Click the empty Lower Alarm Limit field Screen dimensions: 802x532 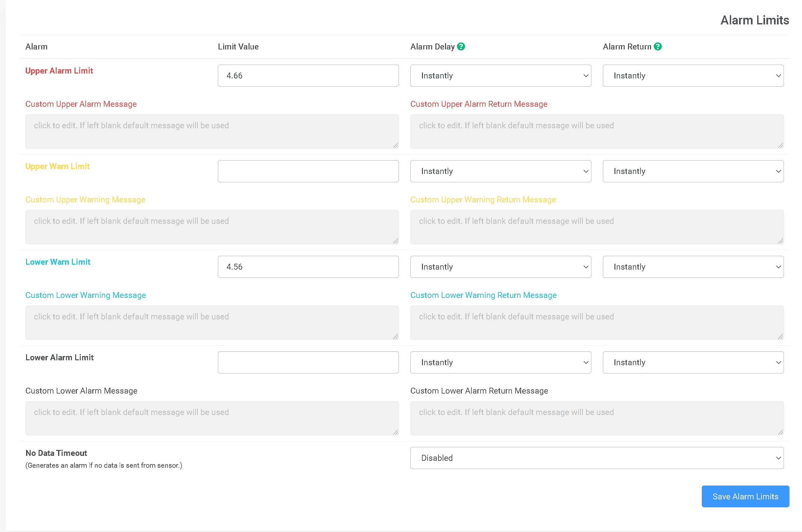tap(308, 362)
